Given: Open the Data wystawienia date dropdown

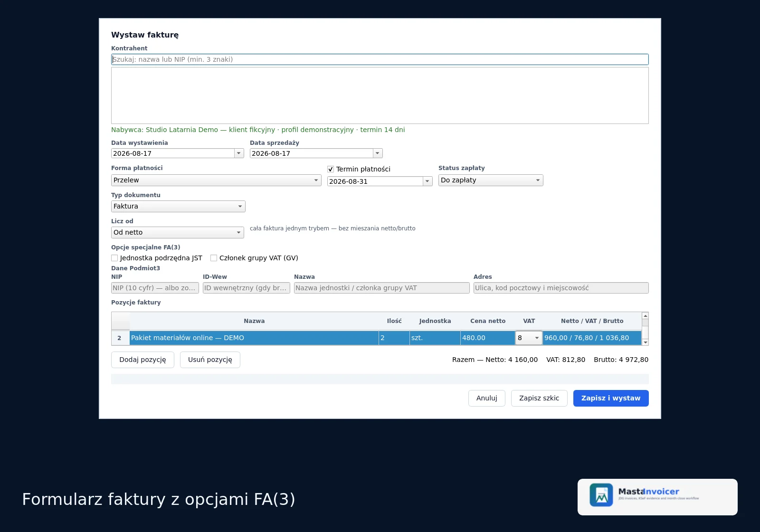Looking at the screenshot, I should coord(239,153).
